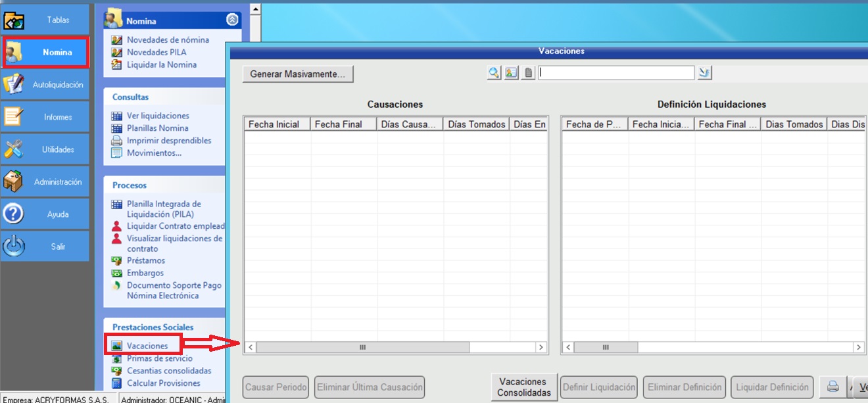Select Nomina in the left sidebar
The image size is (868, 403).
point(45,53)
